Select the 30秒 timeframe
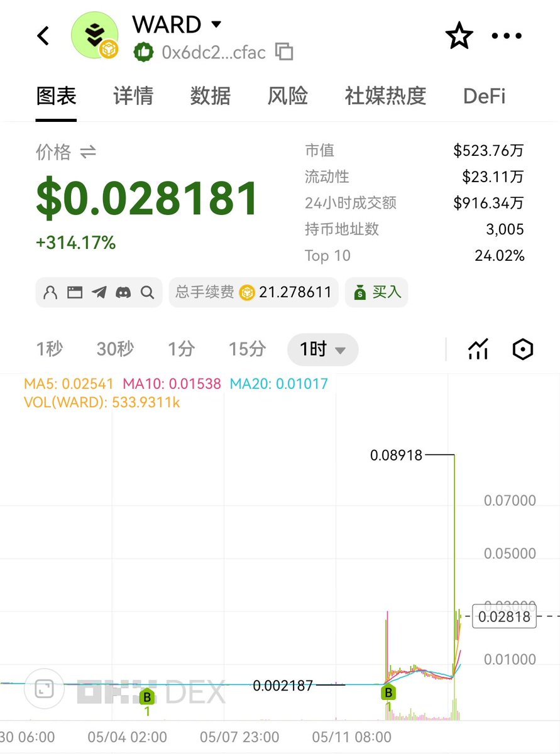The image size is (560, 754). click(x=115, y=349)
